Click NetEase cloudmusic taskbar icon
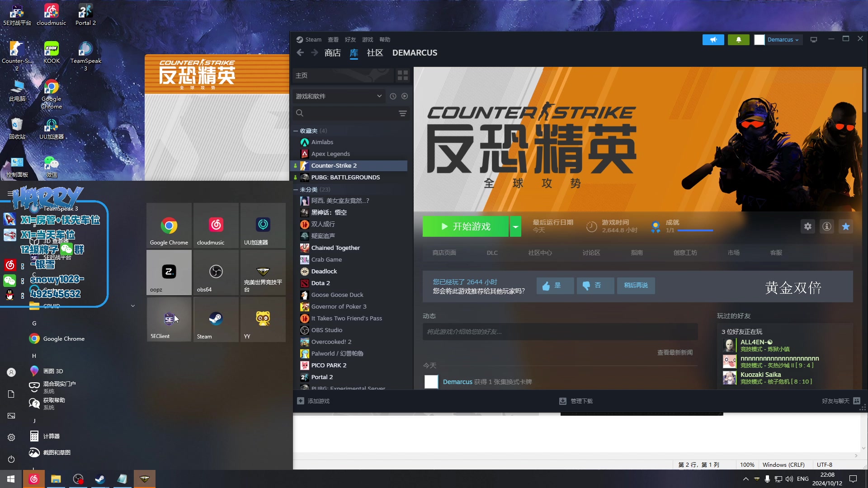This screenshot has width=868, height=488. (34, 479)
